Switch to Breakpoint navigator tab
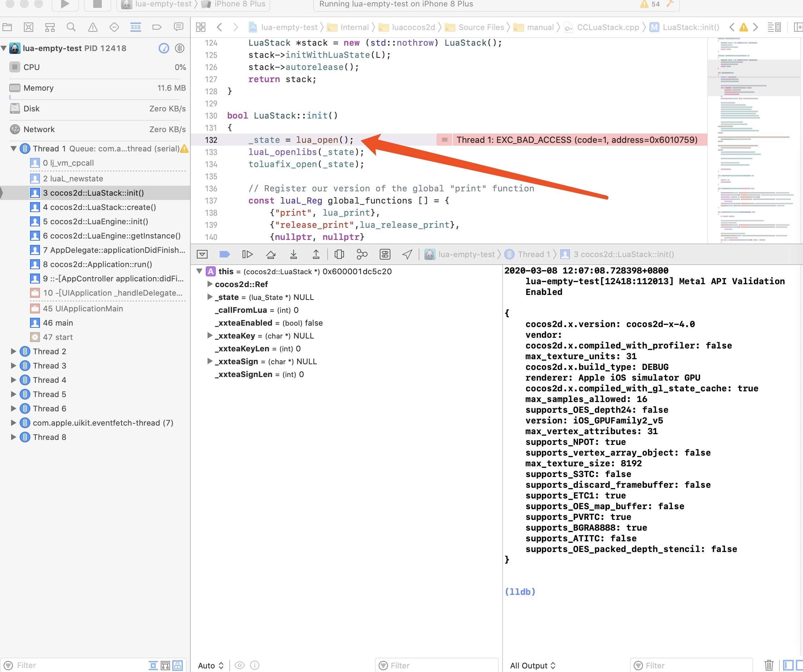 pos(157,27)
